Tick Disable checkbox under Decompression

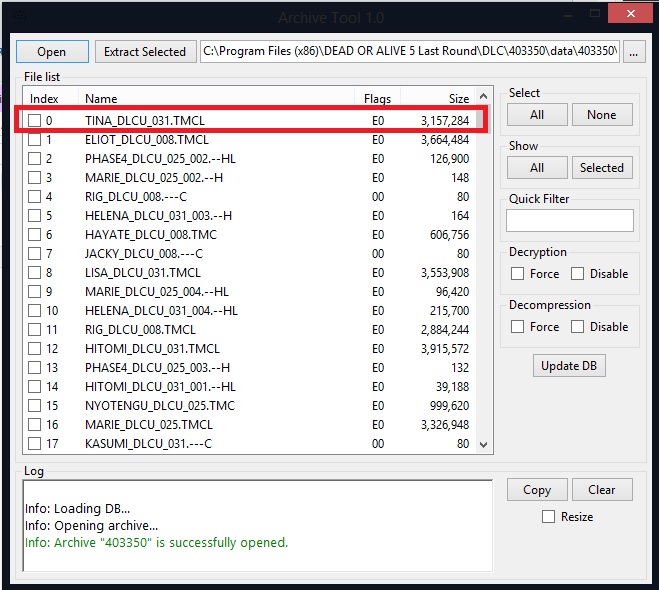point(577,327)
